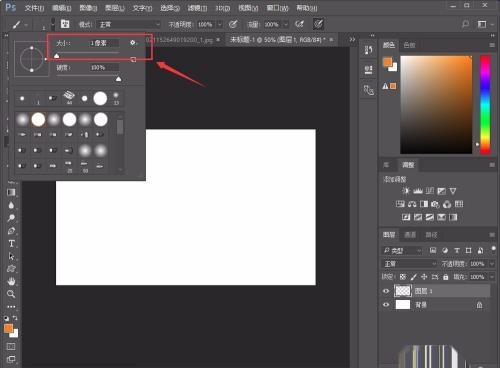Select the Shape tool above the Hand tool
This screenshot has height=368, width=500.
pos(11,269)
